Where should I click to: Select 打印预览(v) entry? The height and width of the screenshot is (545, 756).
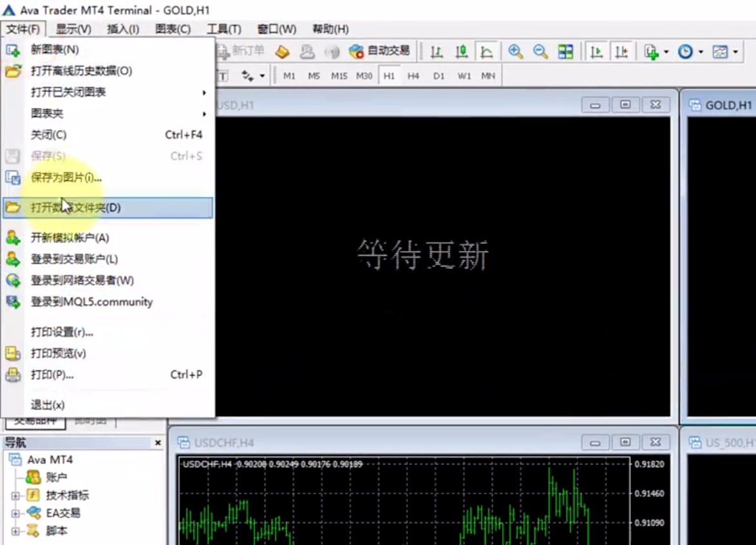click(108, 353)
